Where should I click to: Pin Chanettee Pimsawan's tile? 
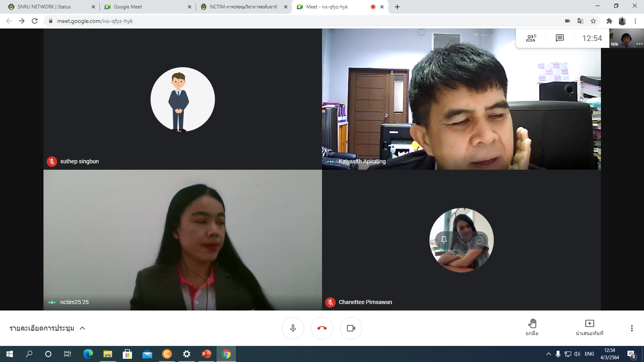point(444,240)
